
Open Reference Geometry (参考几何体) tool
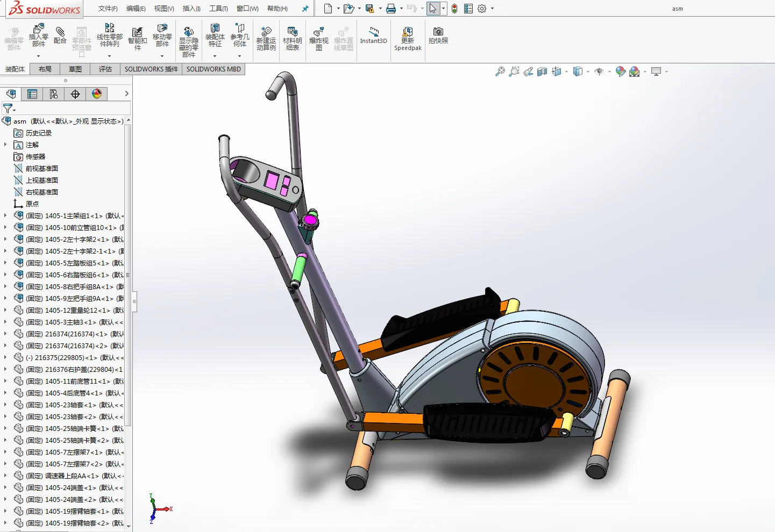tap(240, 35)
